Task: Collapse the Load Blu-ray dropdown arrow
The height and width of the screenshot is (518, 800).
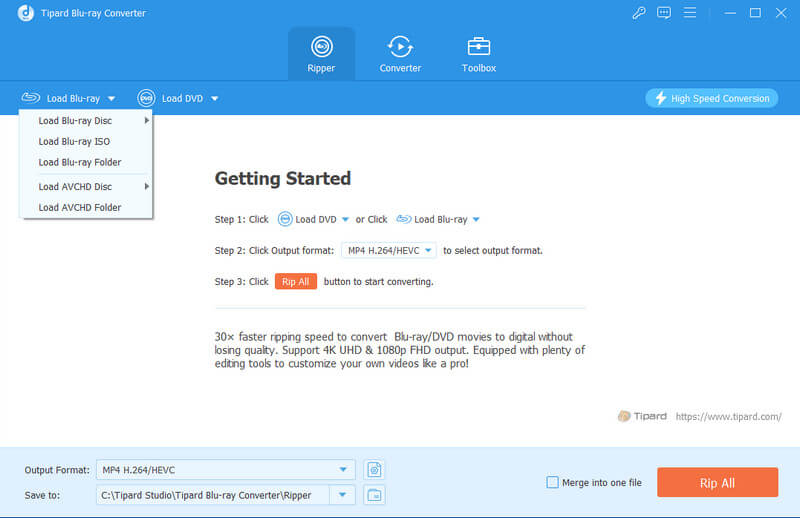Action: (x=111, y=98)
